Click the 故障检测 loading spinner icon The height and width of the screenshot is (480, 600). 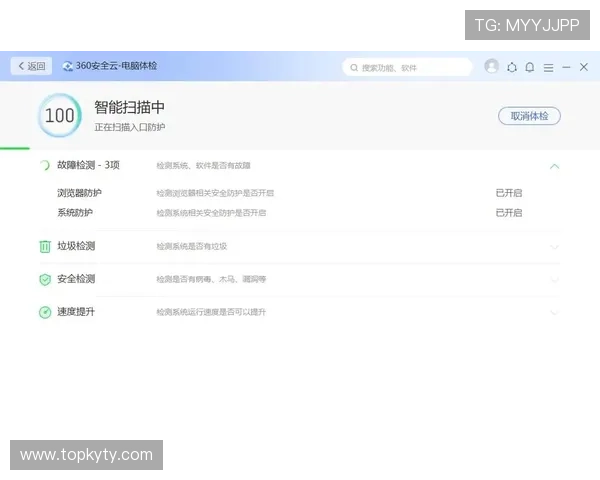(45, 165)
